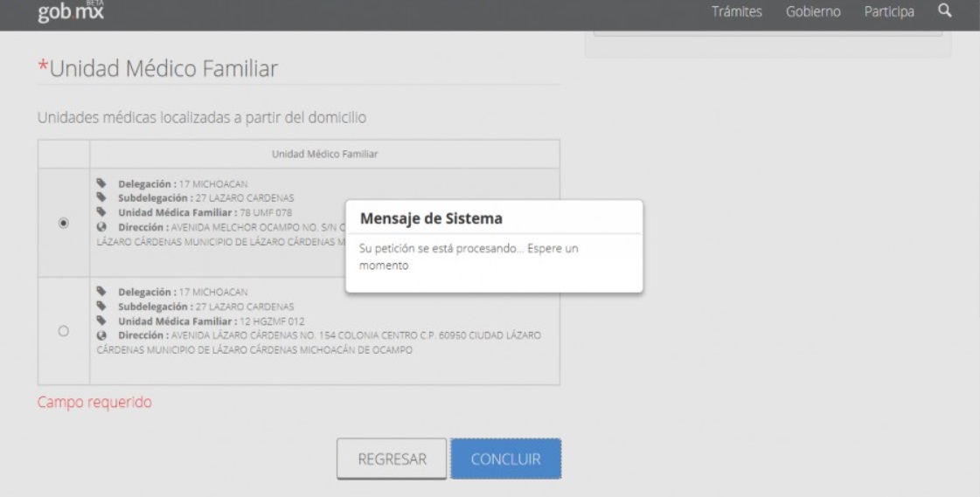Click the second row's Subdelegación tag icon
This screenshot has width=980, height=497.
[101, 307]
